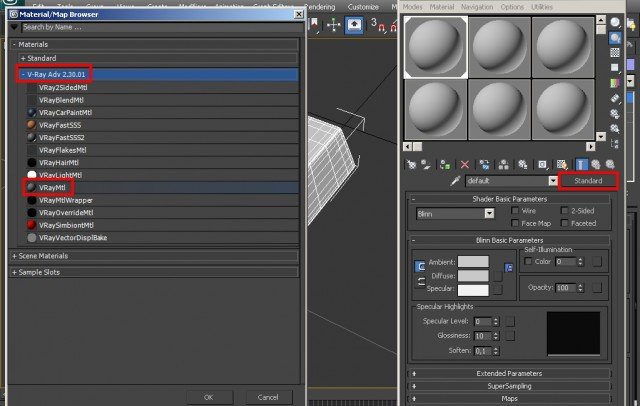Click Go Forward to Sibling icon
This screenshot has height=406, width=640.
(x=610, y=164)
